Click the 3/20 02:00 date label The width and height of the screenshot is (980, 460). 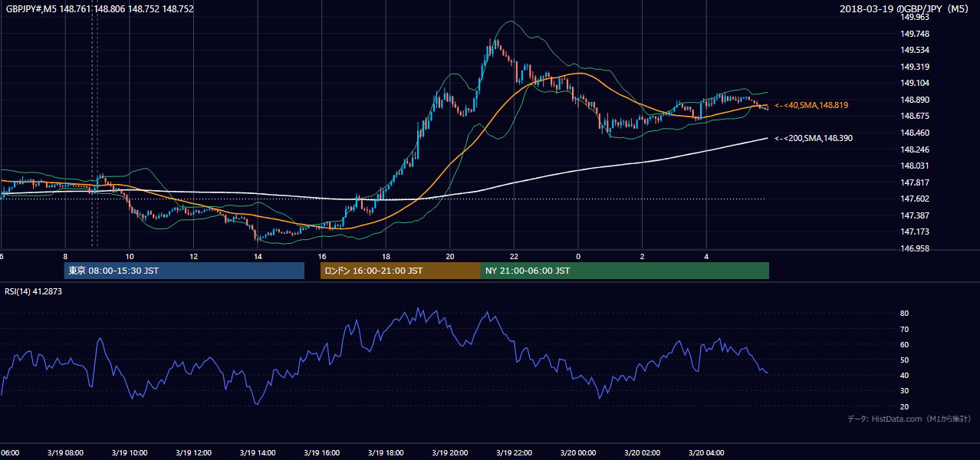642,452
